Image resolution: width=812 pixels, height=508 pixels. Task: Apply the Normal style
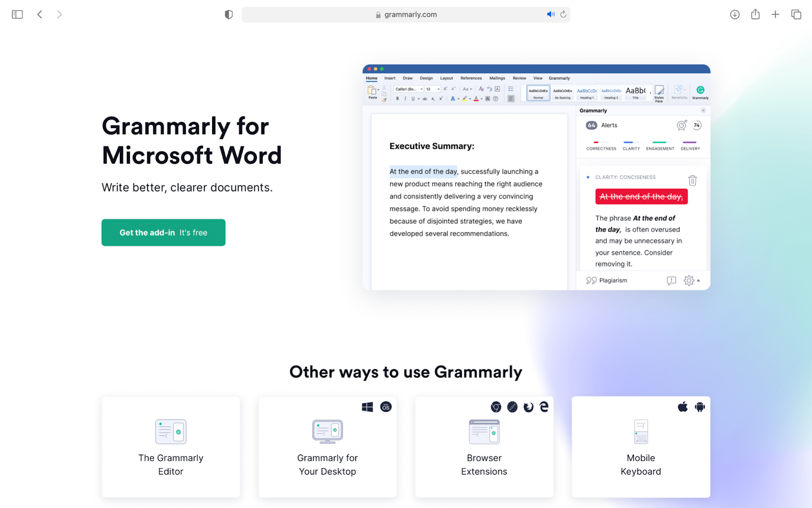pyautogui.click(x=538, y=93)
